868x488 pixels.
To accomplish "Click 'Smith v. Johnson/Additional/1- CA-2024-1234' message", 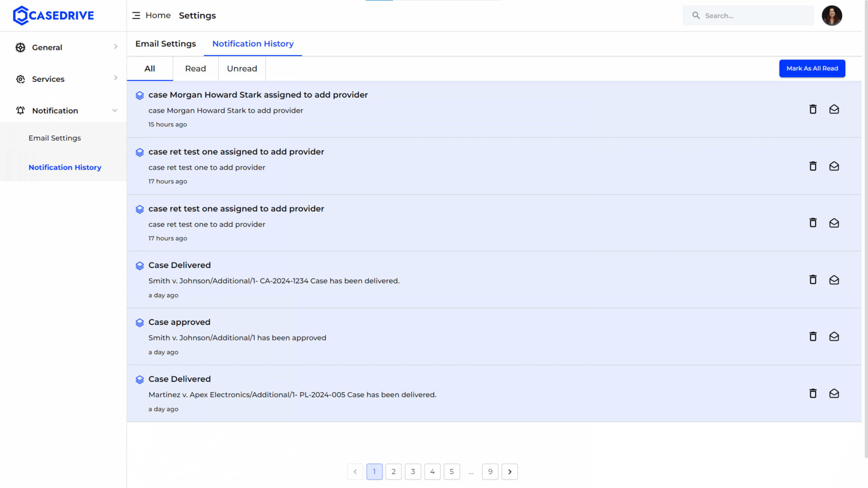I will (x=274, y=281).
